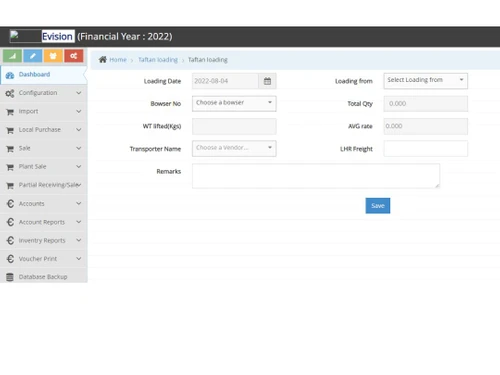This screenshot has width=500, height=375.
Task: Click the Accounts euro icon
Action: pyautogui.click(x=10, y=204)
